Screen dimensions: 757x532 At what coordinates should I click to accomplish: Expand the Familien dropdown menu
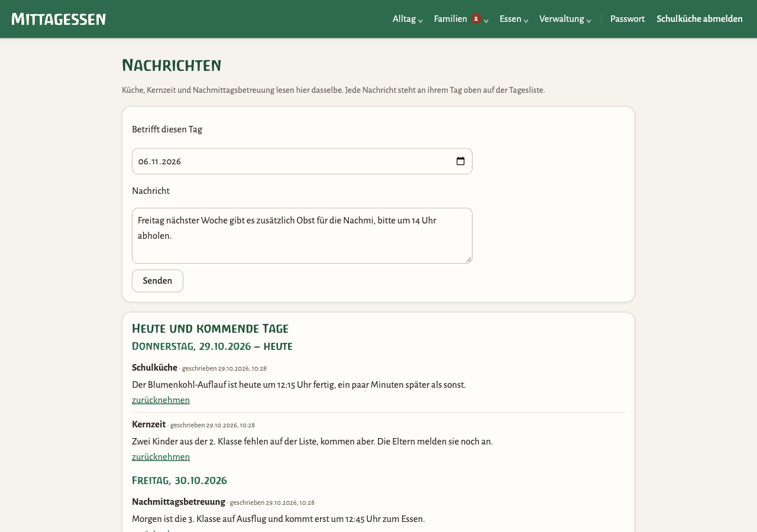(x=461, y=19)
